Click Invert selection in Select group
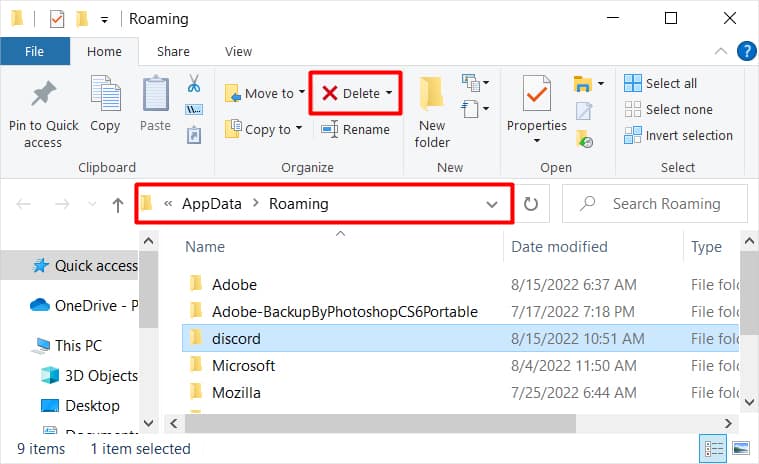Viewport: 759px width, 464px height. point(678,135)
